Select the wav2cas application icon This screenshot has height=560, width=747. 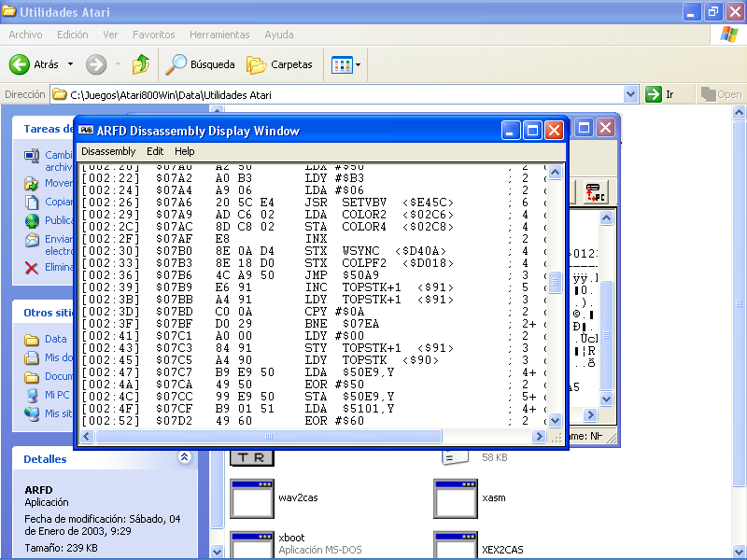pyautogui.click(x=252, y=498)
